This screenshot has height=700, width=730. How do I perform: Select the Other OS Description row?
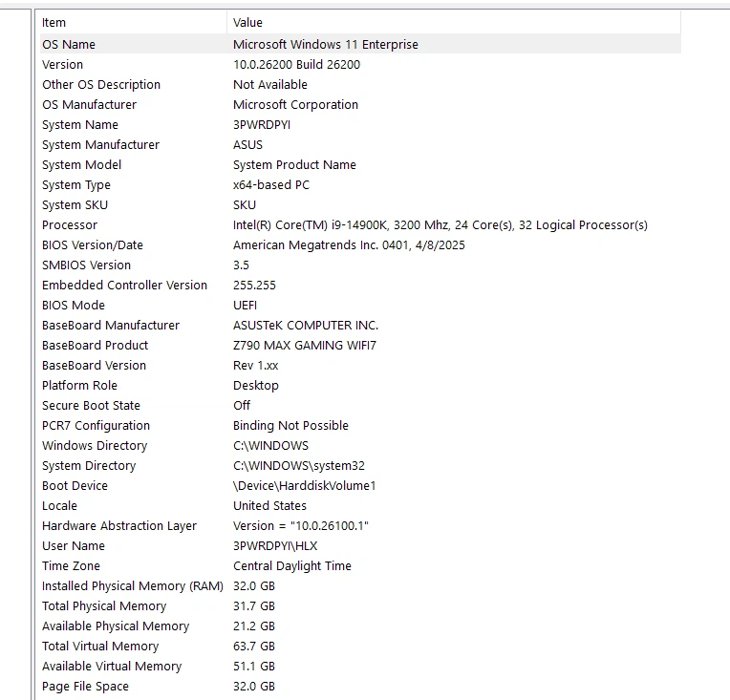click(x=360, y=84)
